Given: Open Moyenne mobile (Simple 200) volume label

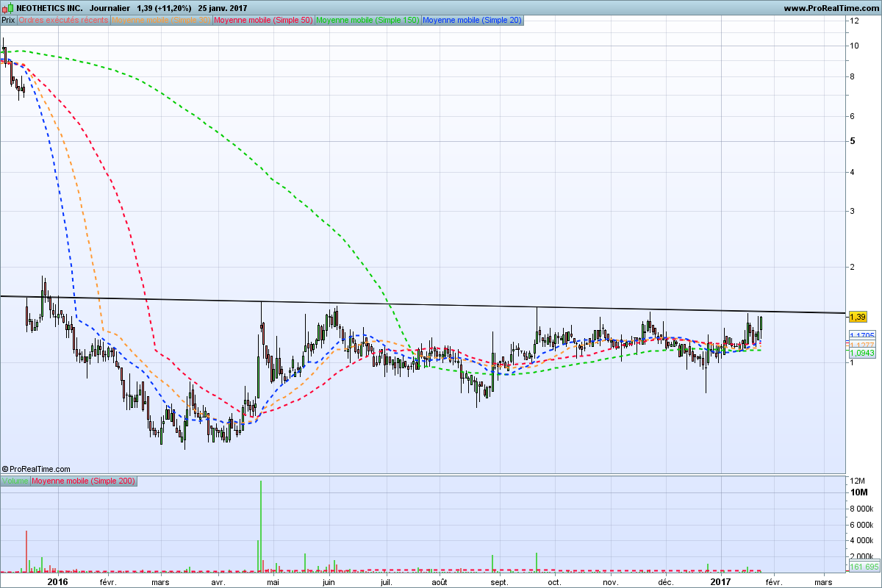Looking at the screenshot, I should tap(83, 481).
